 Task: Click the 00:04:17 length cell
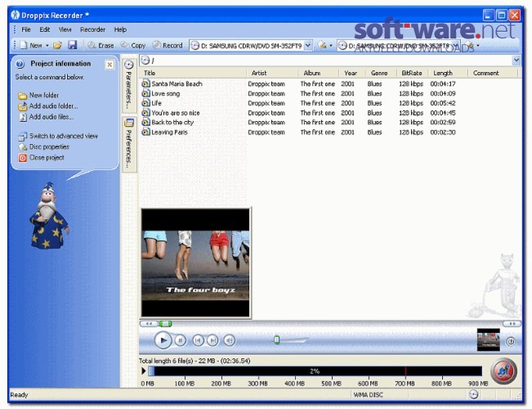point(443,84)
